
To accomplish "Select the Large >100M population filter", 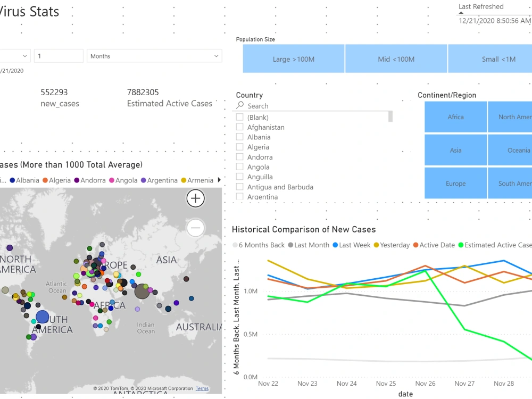I will pyautogui.click(x=293, y=59).
